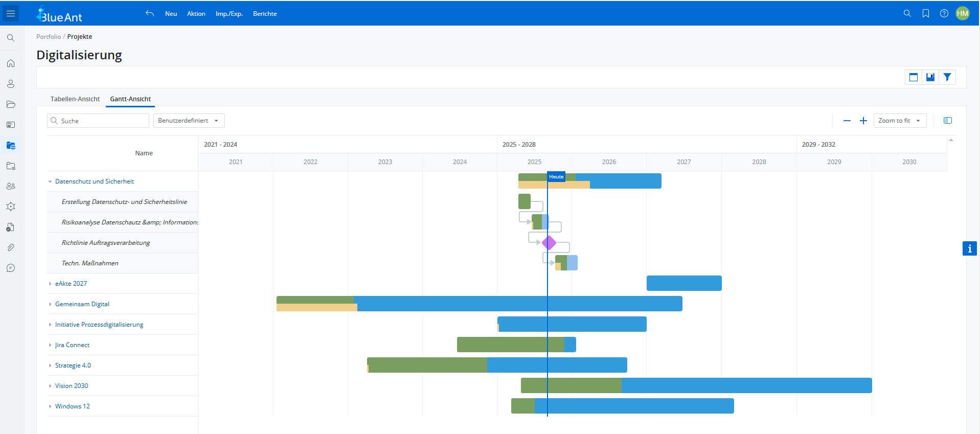Go to the sidebar home icon
Image resolution: width=980 pixels, height=434 pixels.
tap(11, 63)
